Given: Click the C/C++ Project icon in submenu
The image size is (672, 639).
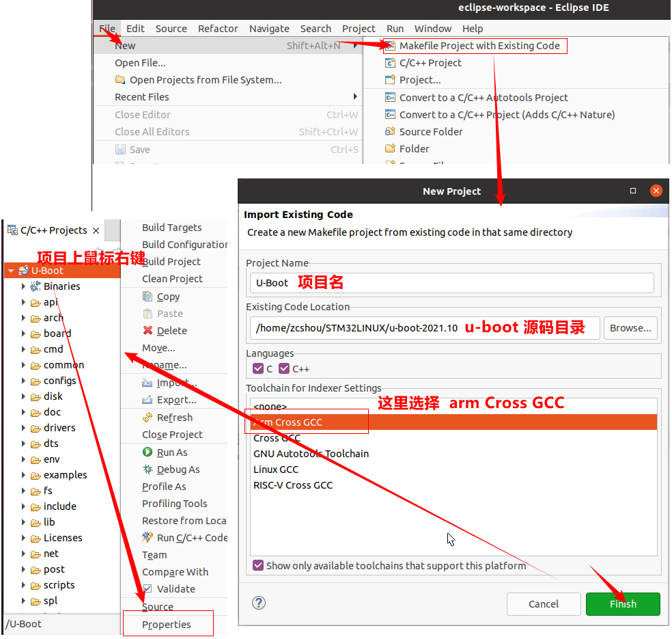Looking at the screenshot, I should [390, 63].
